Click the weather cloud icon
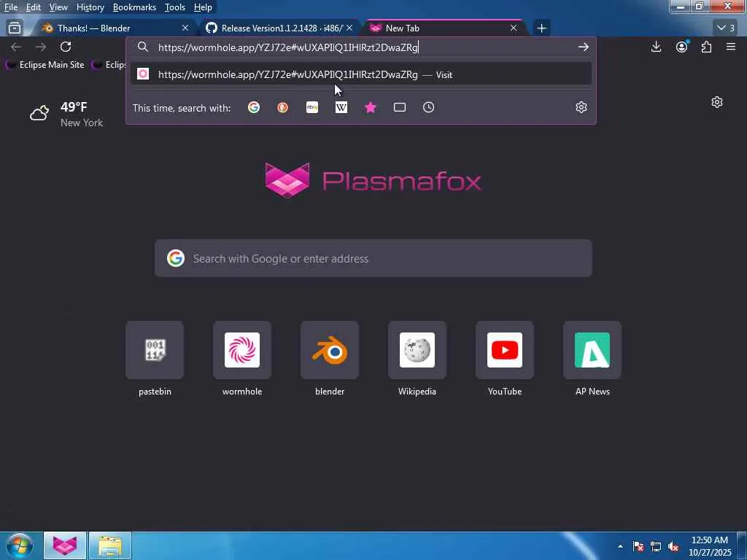This screenshot has height=560, width=747. (39, 113)
